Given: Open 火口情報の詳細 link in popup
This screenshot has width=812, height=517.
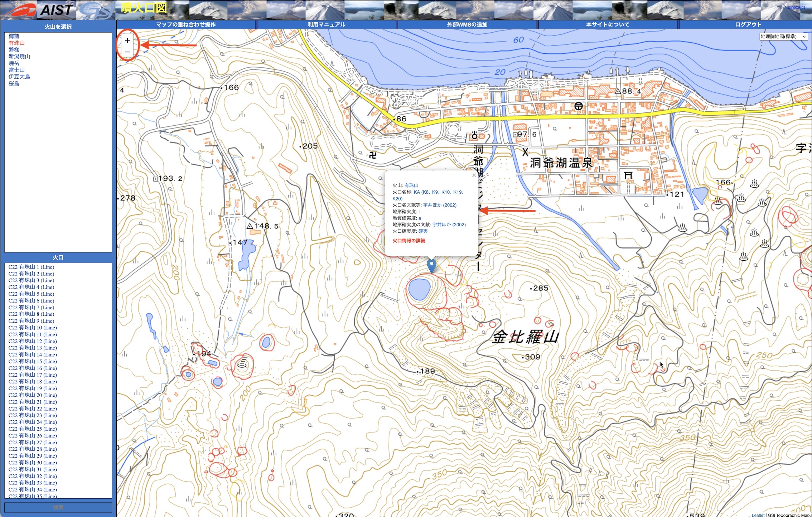Looking at the screenshot, I should pos(409,241).
